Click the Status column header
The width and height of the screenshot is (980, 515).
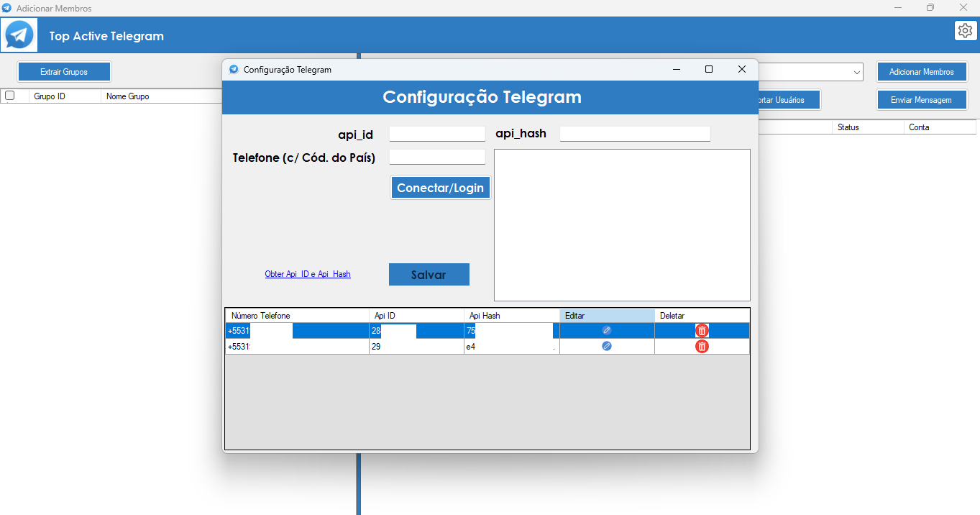click(868, 127)
